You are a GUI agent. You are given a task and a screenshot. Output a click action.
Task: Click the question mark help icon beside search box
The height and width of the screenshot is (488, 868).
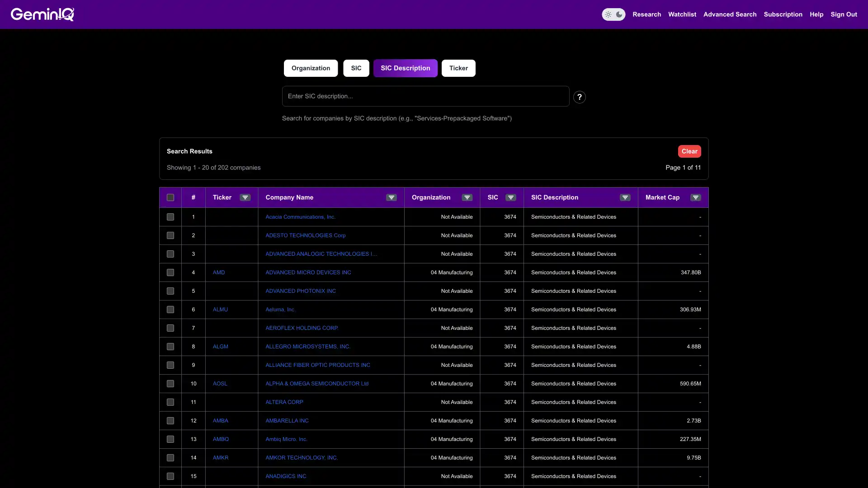pos(579,97)
